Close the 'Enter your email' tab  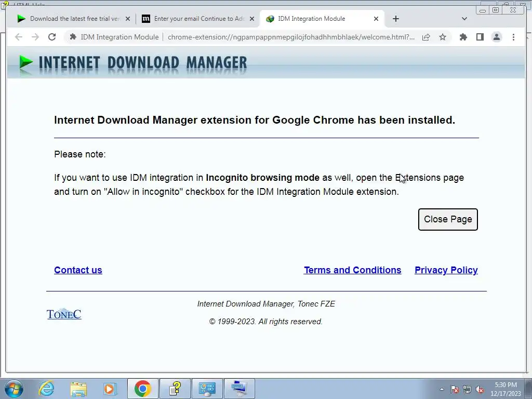pos(252,19)
